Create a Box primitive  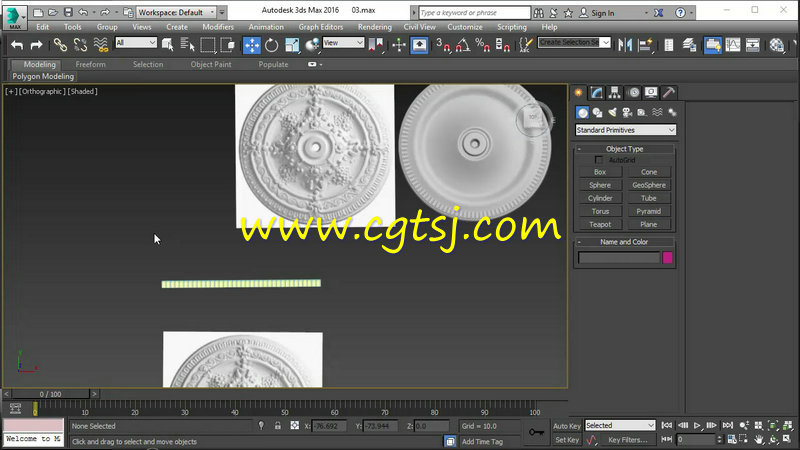click(600, 172)
